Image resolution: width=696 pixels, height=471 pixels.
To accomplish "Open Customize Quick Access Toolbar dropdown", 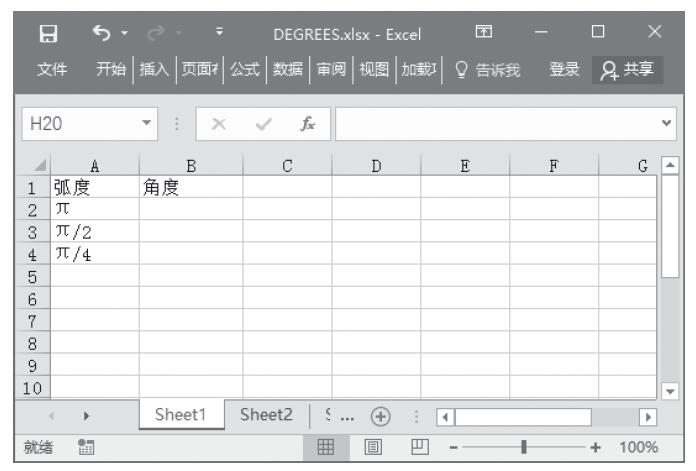I will [x=203, y=32].
